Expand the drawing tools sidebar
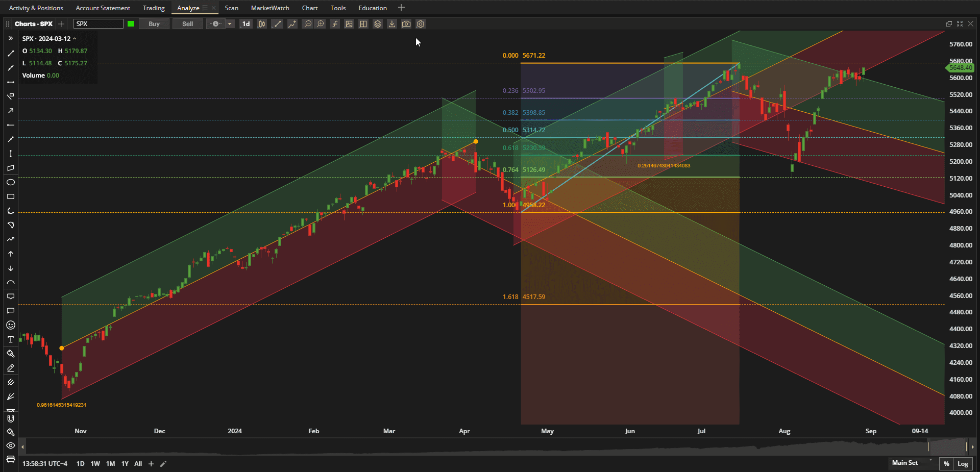The height and width of the screenshot is (472, 980). tap(10, 38)
